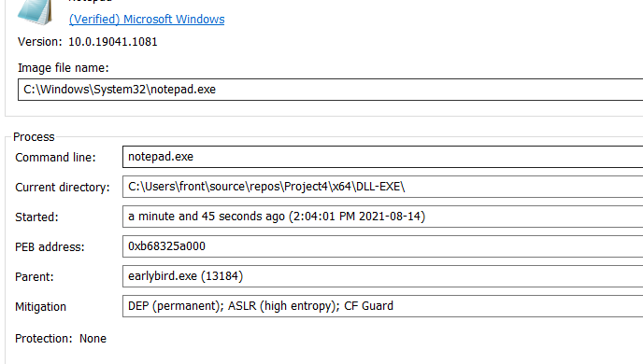Click the Notepad application icon
This screenshot has height=364, width=643.
tap(35, 11)
